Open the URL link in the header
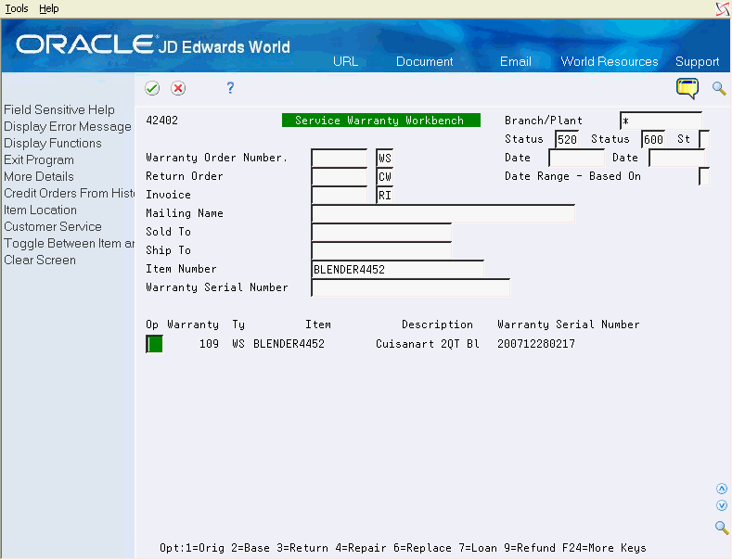Screen dimensions: 732x560 [345, 61]
